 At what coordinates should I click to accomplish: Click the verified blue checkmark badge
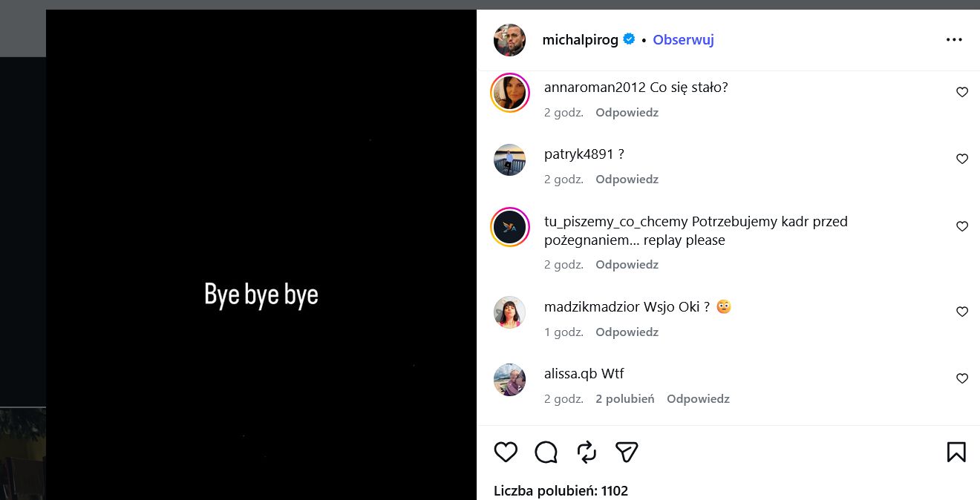628,39
